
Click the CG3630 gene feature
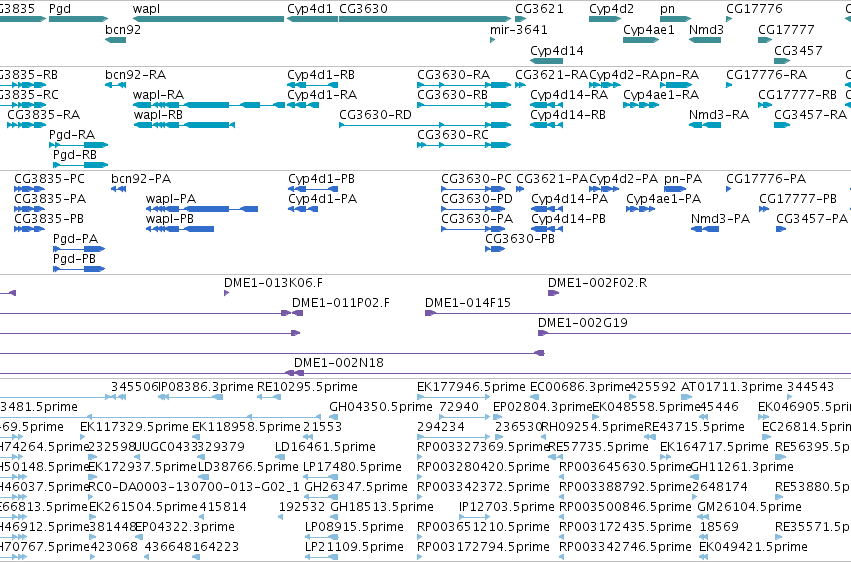425,19
